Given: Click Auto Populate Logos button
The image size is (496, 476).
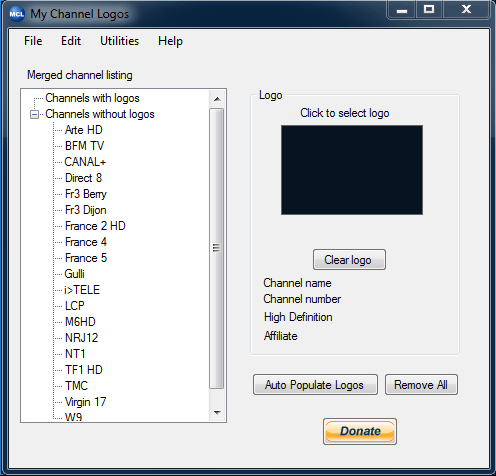Looking at the screenshot, I should [315, 385].
